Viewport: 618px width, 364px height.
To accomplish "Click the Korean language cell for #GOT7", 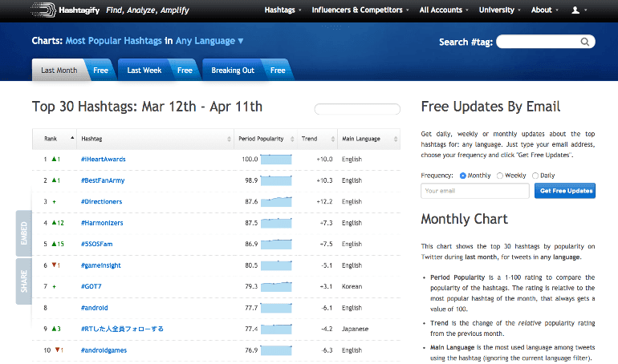I will (352, 286).
